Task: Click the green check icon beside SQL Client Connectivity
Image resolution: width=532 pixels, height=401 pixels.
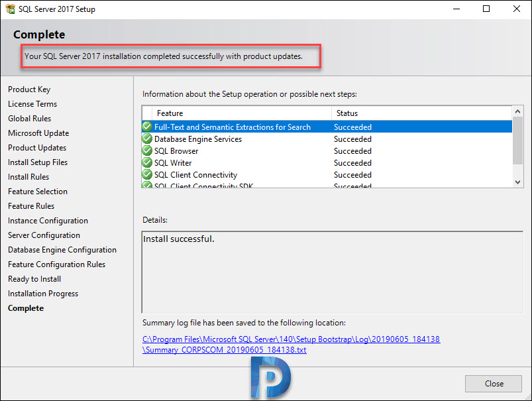Action: click(x=147, y=174)
